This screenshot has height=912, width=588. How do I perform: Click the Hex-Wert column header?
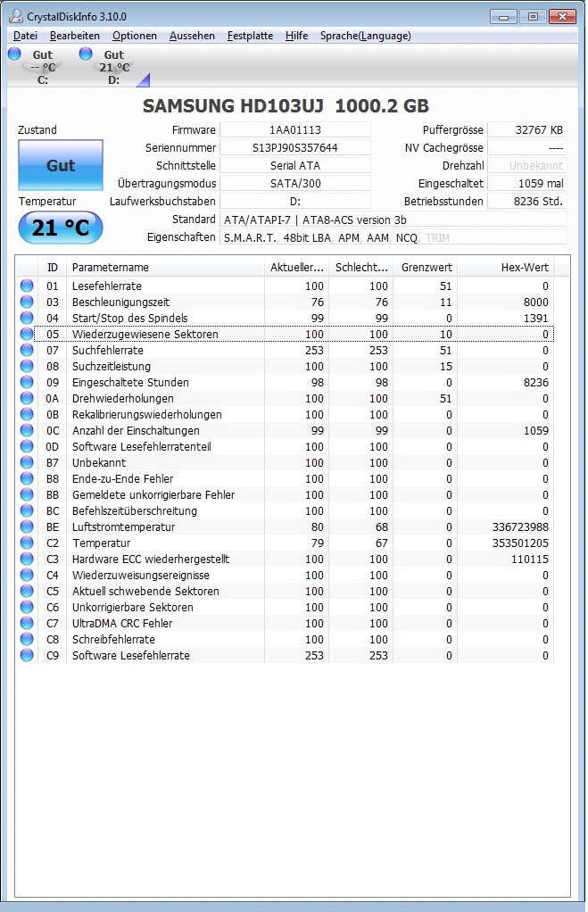coord(505,268)
